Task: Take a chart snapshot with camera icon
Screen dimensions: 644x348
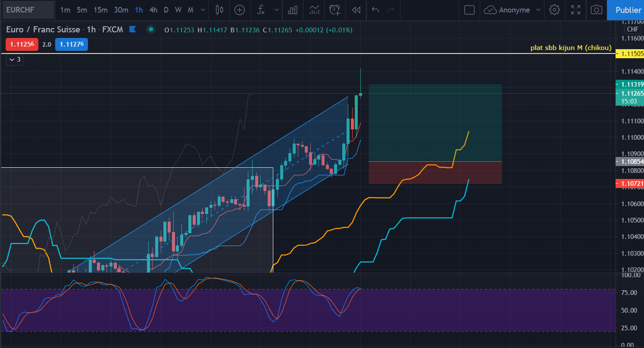Action: [x=596, y=10]
